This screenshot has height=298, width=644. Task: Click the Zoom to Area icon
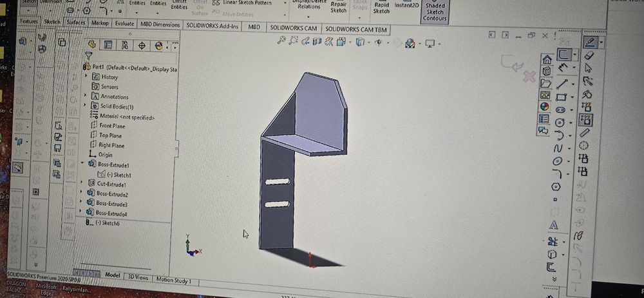293,41
